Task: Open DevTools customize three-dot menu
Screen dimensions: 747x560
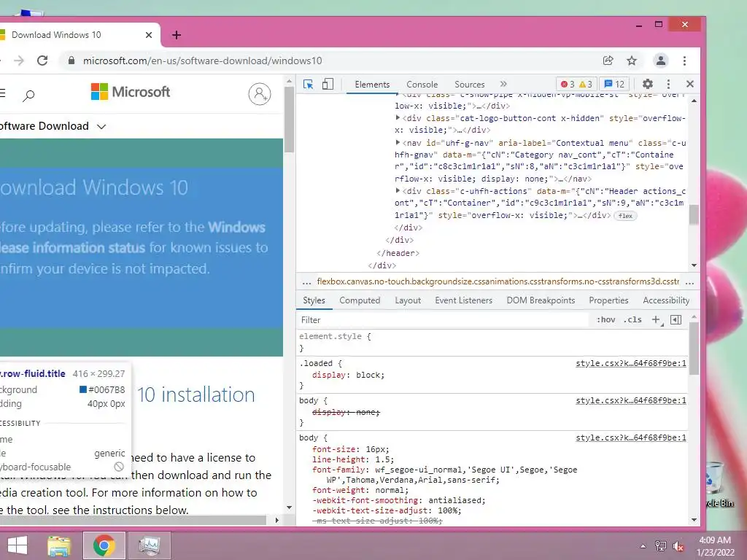Action: pos(668,85)
